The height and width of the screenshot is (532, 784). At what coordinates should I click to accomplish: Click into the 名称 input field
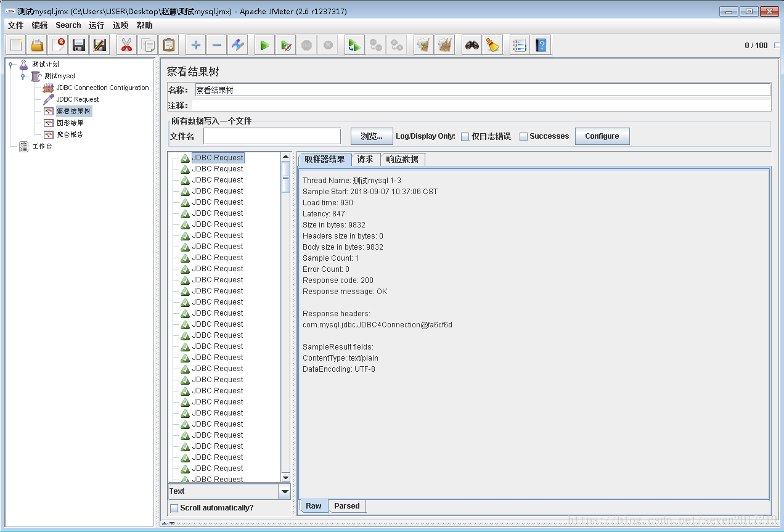point(482,90)
